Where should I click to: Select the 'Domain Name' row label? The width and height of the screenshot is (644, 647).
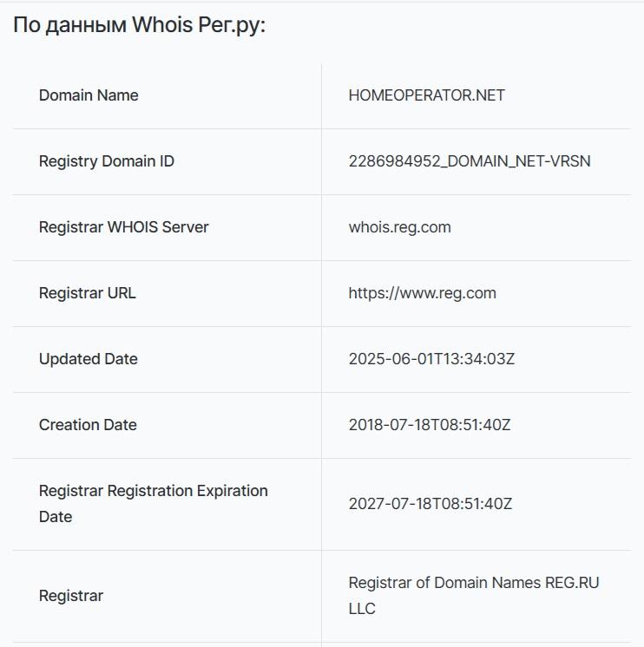[89, 95]
